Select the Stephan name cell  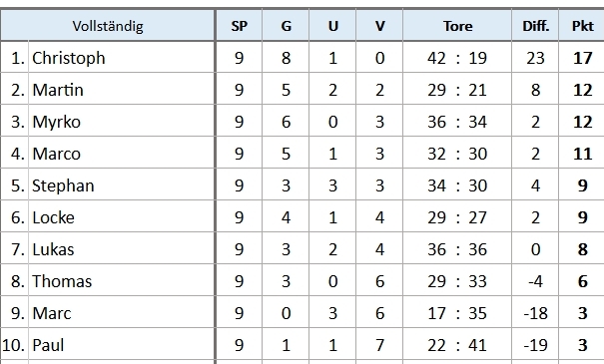click(x=122, y=185)
